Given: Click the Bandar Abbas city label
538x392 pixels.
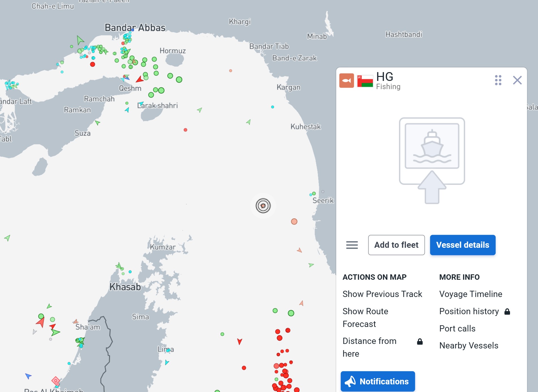Looking at the screenshot, I should [135, 28].
